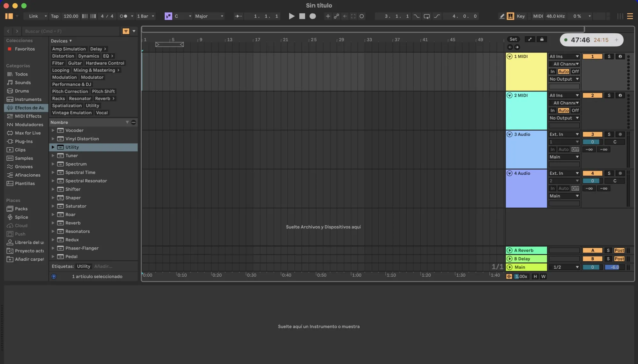Select Packs in Places
This screenshot has height=364, width=638.
pyautogui.click(x=21, y=209)
